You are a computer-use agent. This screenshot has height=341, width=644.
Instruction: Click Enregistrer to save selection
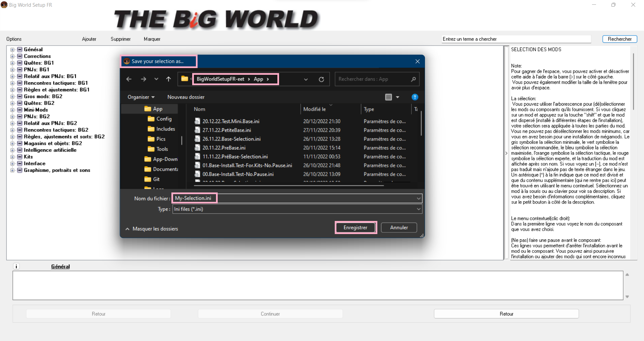tap(355, 228)
